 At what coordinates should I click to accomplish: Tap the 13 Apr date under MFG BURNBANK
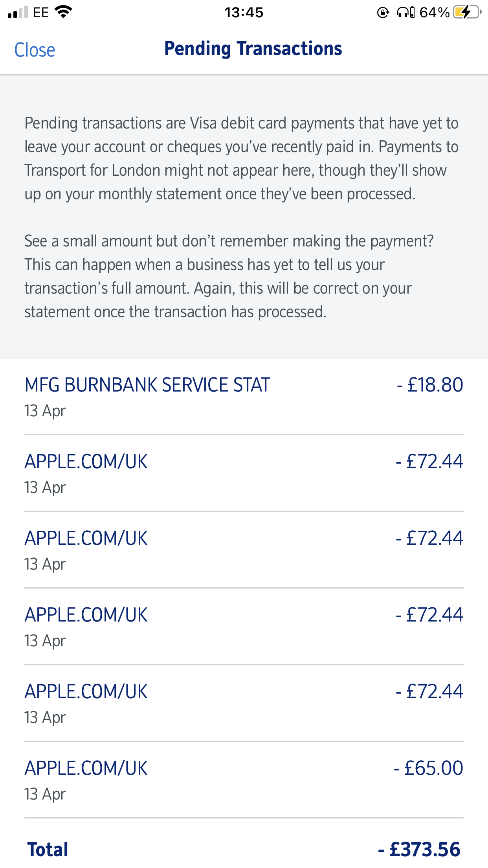click(x=45, y=411)
